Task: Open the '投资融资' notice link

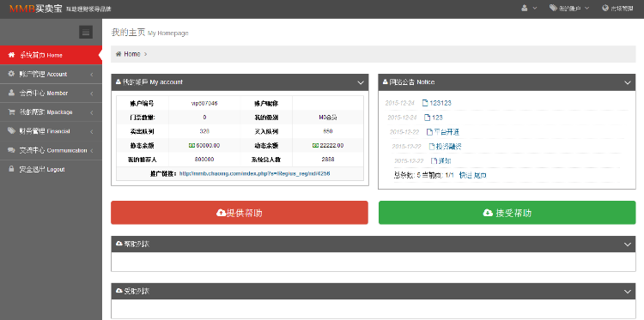Action: click(x=449, y=147)
